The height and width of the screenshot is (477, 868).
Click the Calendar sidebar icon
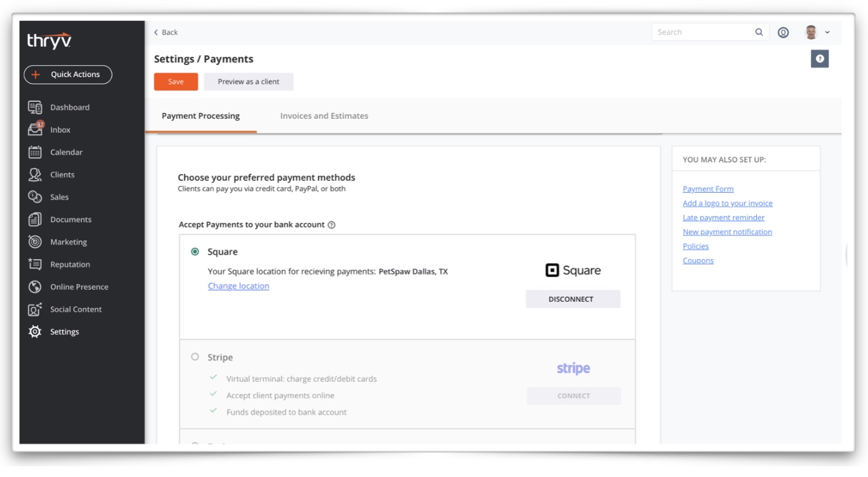coord(35,152)
